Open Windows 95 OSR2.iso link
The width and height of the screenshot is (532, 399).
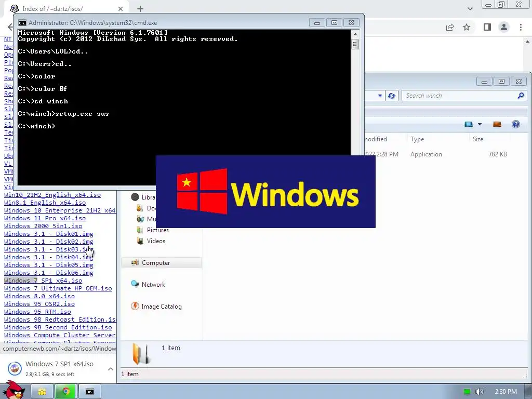[x=39, y=304]
